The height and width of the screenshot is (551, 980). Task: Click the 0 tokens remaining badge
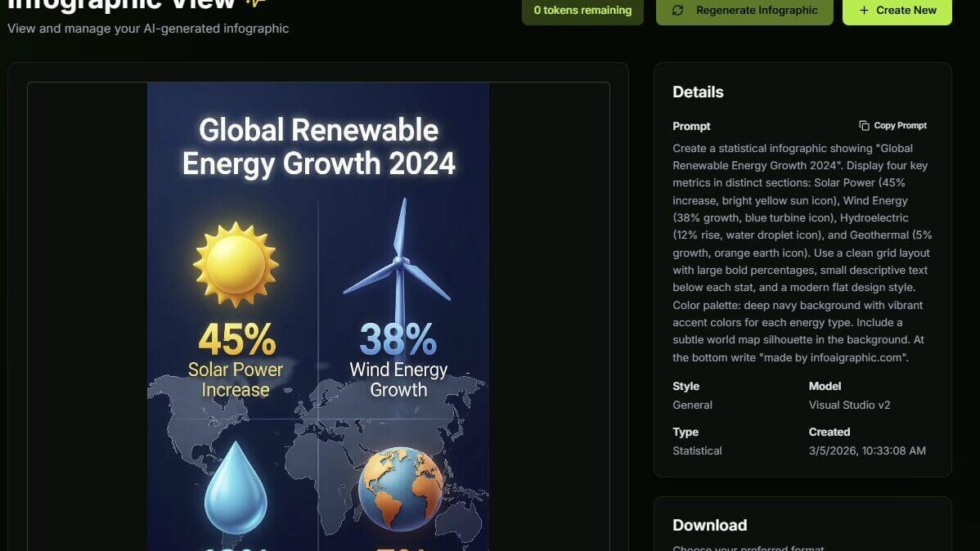tap(582, 11)
